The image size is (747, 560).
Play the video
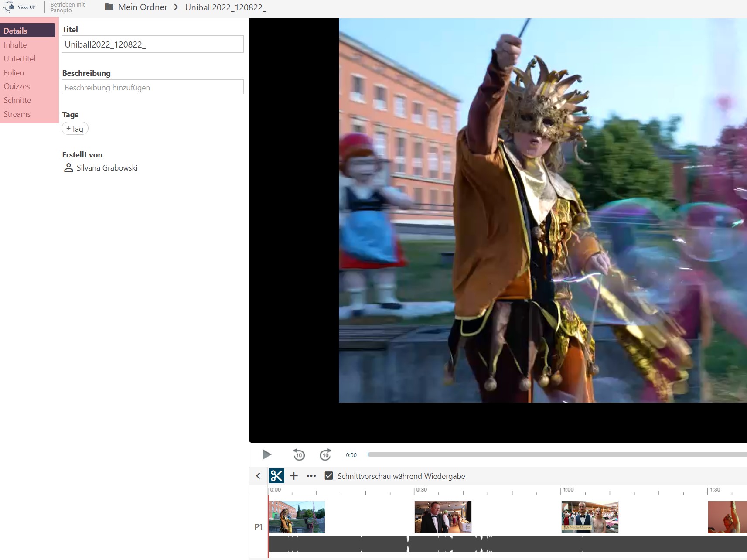tap(266, 454)
